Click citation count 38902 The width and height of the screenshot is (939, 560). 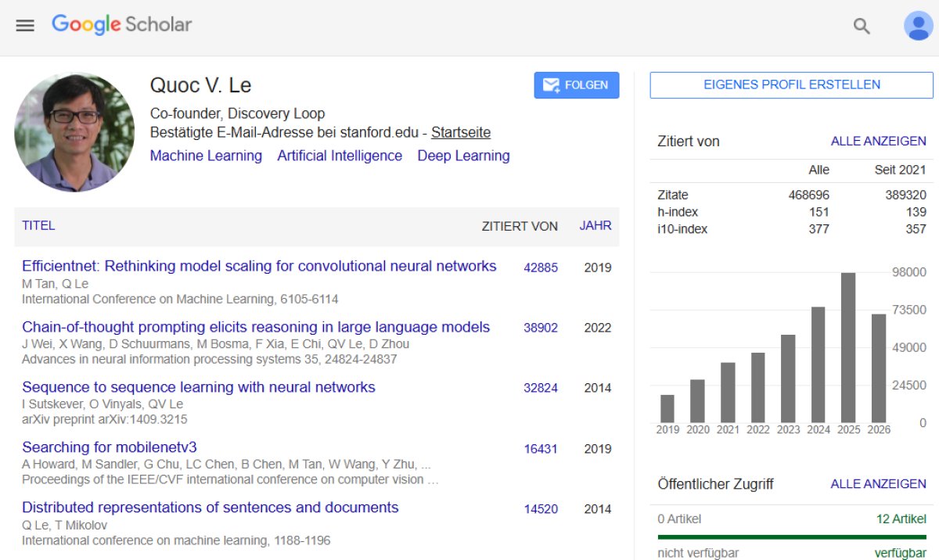541,328
